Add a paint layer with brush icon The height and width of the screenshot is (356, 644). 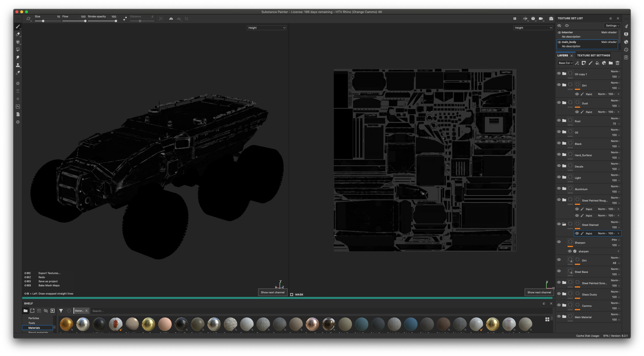pos(590,63)
